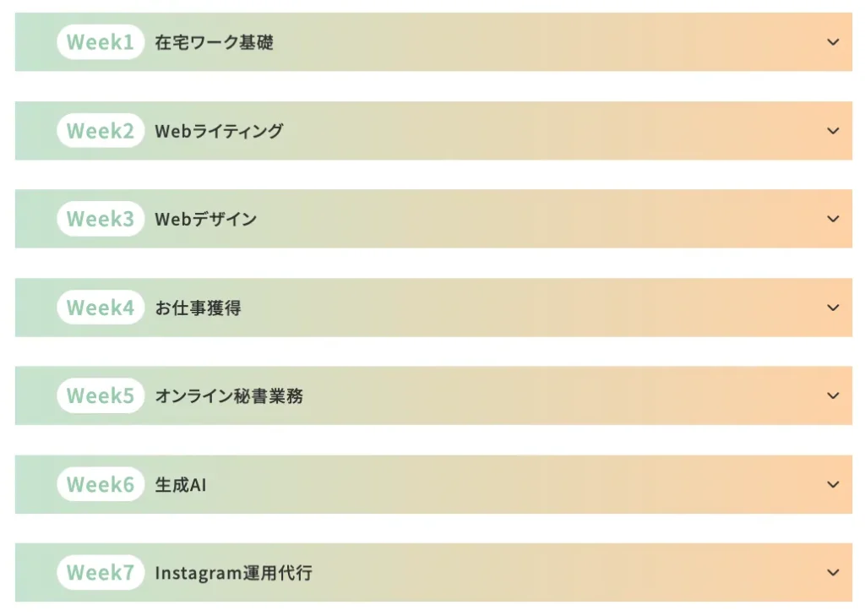Expand the Week6 生成AI chevron
The width and height of the screenshot is (865, 616).
click(833, 485)
